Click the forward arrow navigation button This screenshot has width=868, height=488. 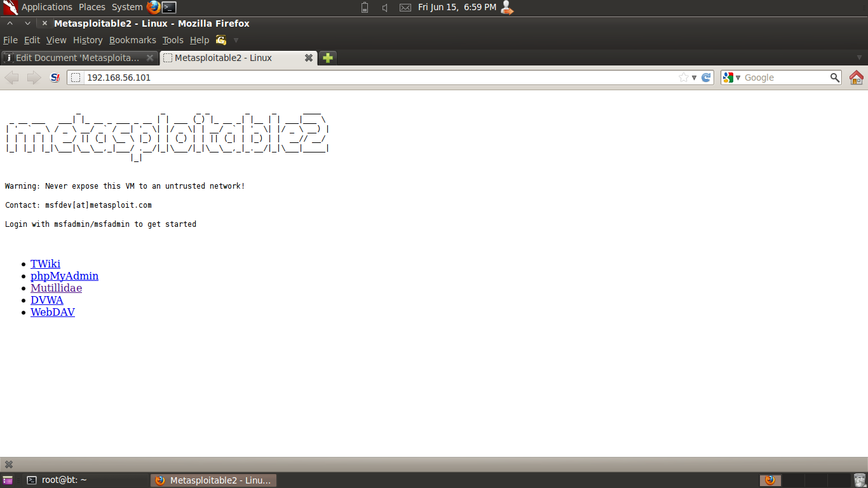(x=34, y=78)
